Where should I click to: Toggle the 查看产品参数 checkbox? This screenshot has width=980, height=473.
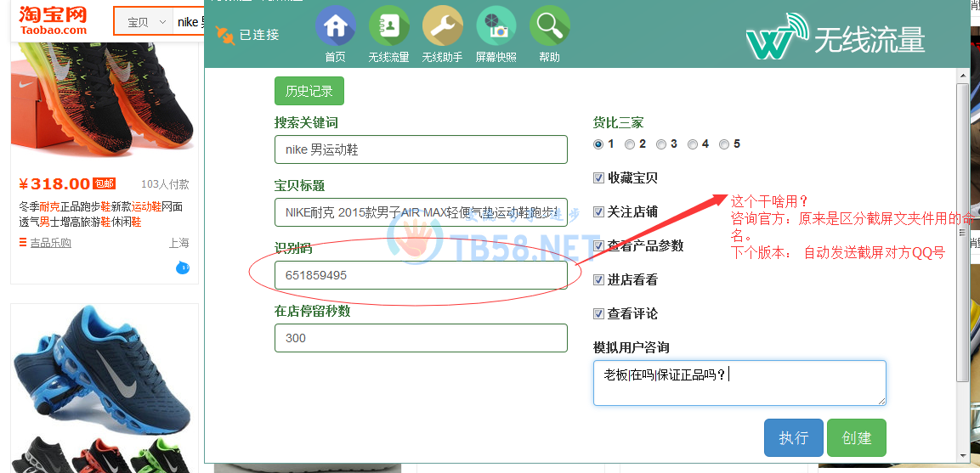pos(598,245)
